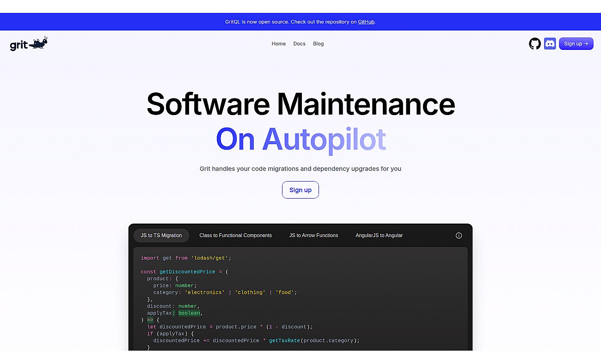
Task: Open Docs in the navigation
Action: point(300,44)
